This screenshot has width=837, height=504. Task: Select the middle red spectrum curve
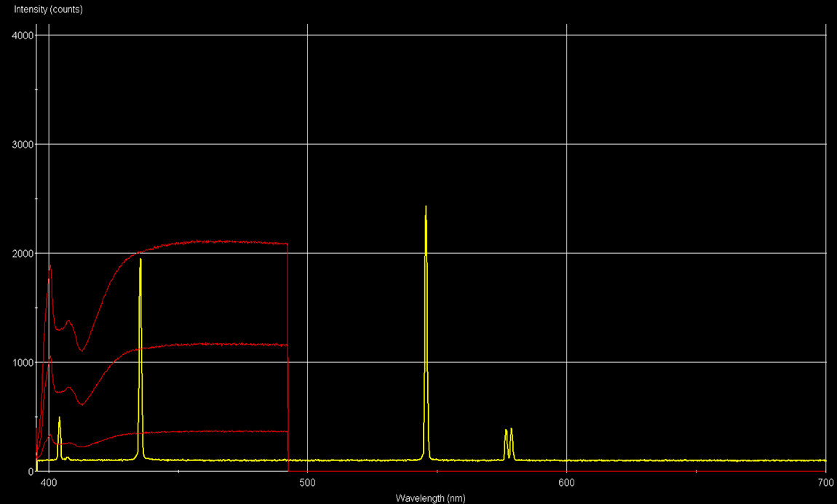tap(218, 342)
